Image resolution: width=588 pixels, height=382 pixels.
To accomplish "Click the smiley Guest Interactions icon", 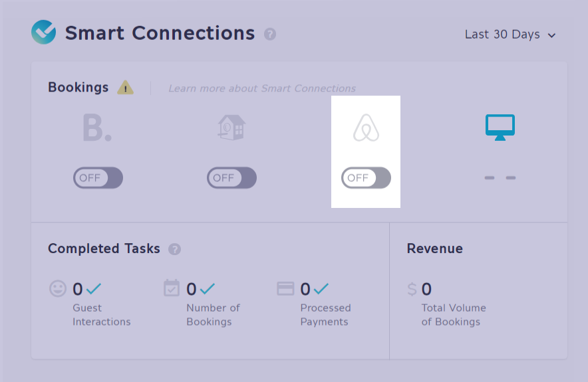I will coord(58,289).
